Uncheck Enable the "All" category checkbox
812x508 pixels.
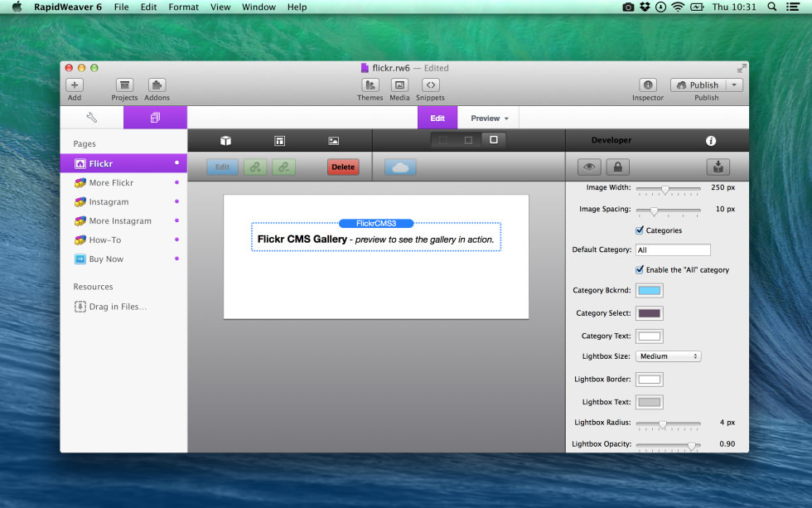coord(640,269)
